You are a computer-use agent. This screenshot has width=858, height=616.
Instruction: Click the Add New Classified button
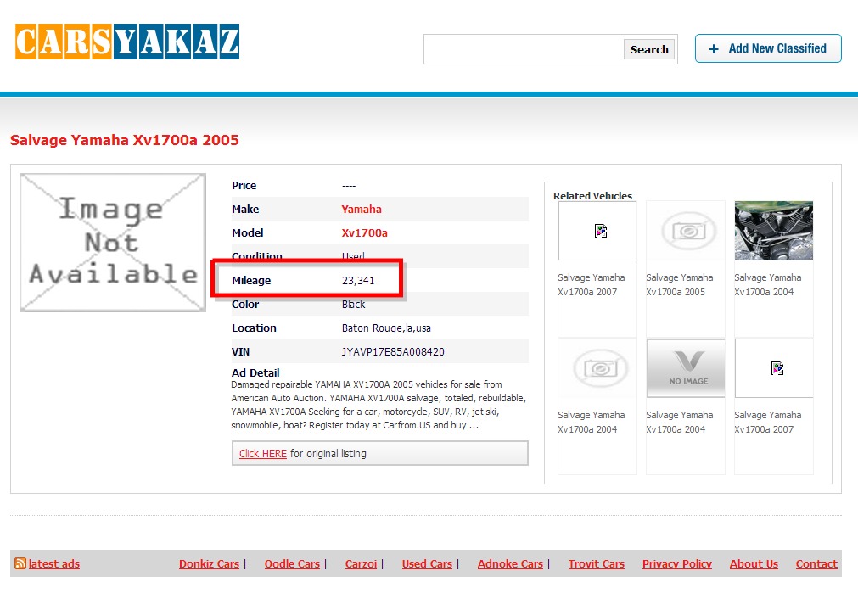pos(768,48)
